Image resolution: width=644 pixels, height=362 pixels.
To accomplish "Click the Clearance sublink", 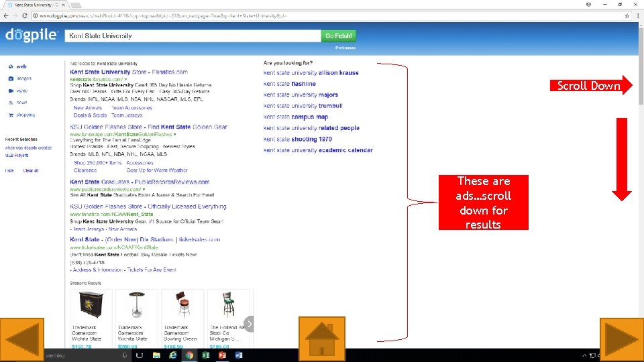I will point(85,170).
